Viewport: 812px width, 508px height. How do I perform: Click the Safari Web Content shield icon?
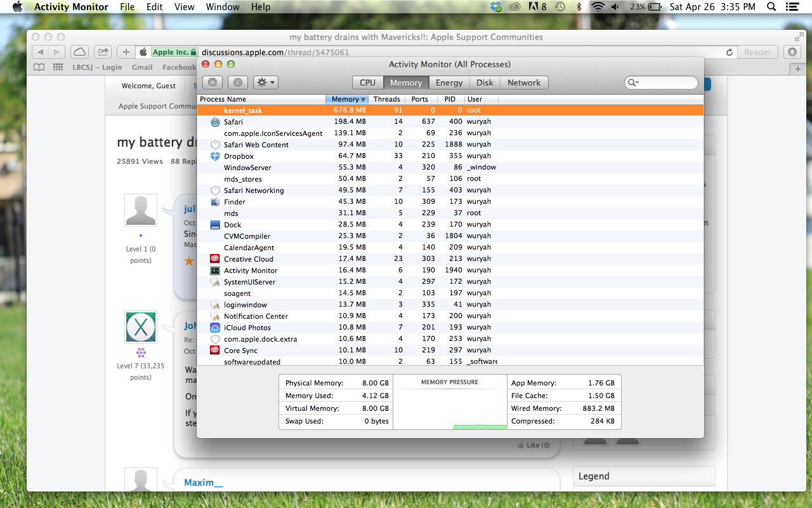pyautogui.click(x=215, y=145)
